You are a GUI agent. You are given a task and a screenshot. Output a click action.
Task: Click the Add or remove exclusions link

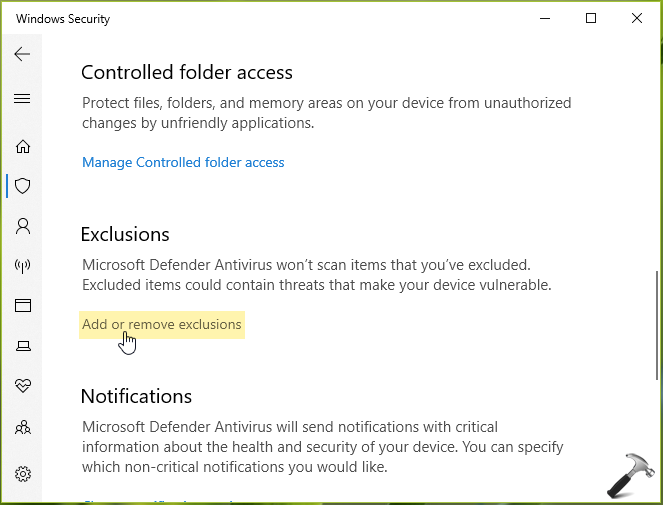pos(162,324)
